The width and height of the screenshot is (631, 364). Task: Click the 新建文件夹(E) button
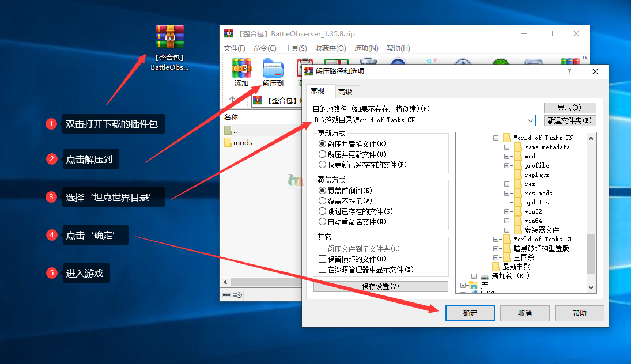tap(570, 121)
